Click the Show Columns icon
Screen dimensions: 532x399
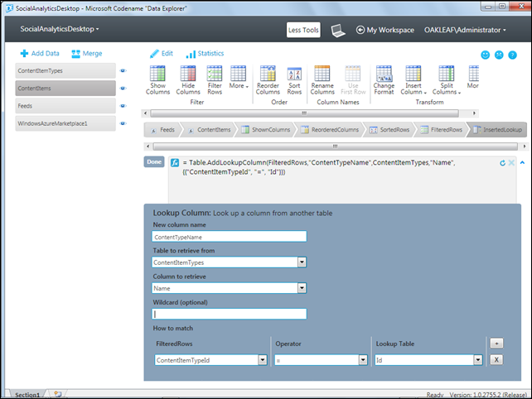click(x=159, y=75)
